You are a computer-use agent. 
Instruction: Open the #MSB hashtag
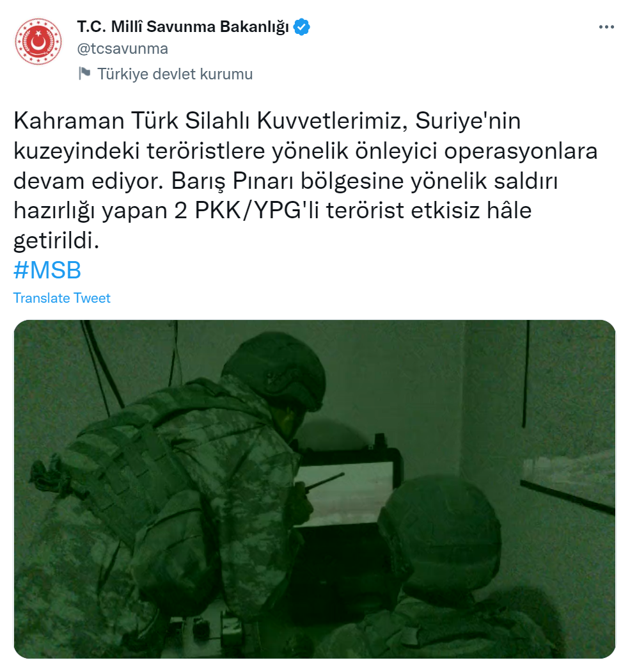pos(47,270)
